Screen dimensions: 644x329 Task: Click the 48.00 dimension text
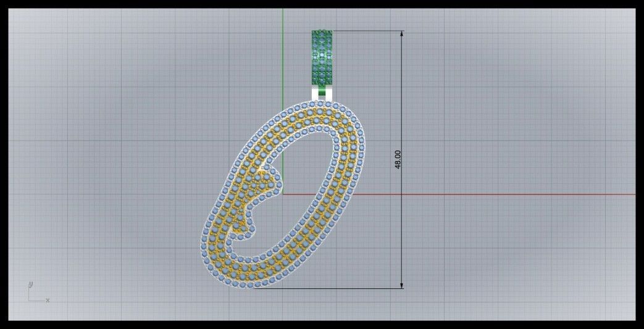(x=398, y=159)
